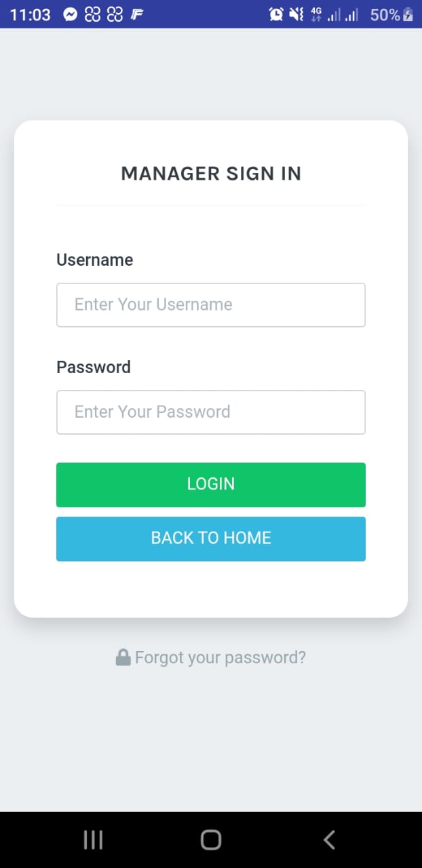This screenshot has width=422, height=868.
Task: Tap the battery icon in status bar
Action: (x=408, y=14)
